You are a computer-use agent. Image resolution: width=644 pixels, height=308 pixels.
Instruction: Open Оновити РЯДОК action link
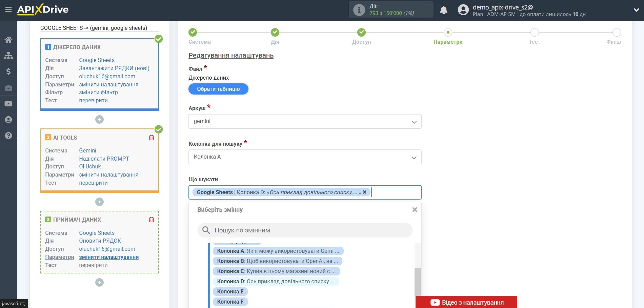100,241
